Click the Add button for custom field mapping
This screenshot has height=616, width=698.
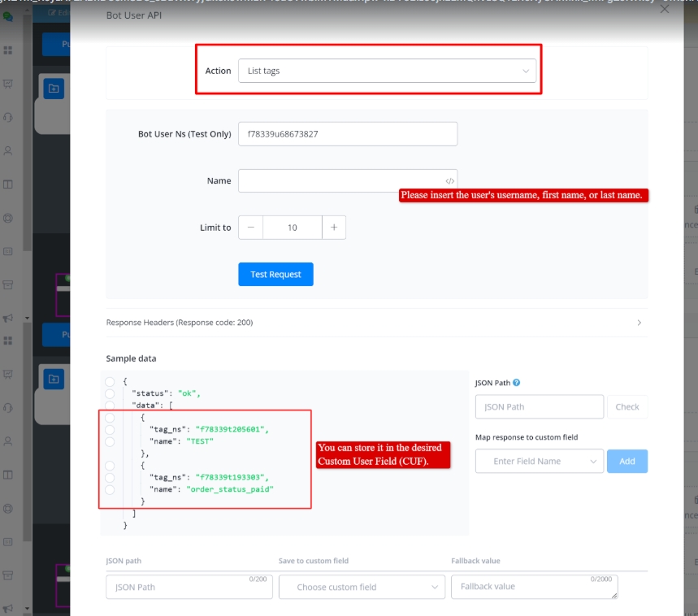[626, 462]
